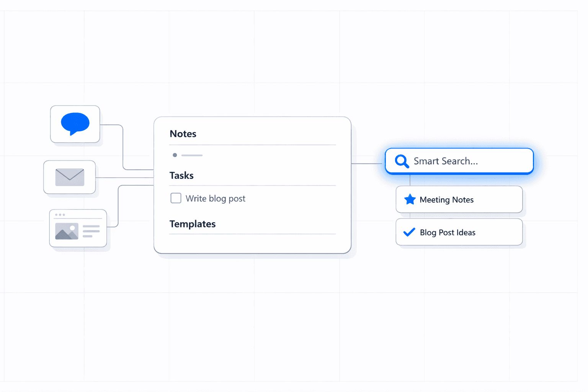Check the Write blog post checkbox

(176, 198)
